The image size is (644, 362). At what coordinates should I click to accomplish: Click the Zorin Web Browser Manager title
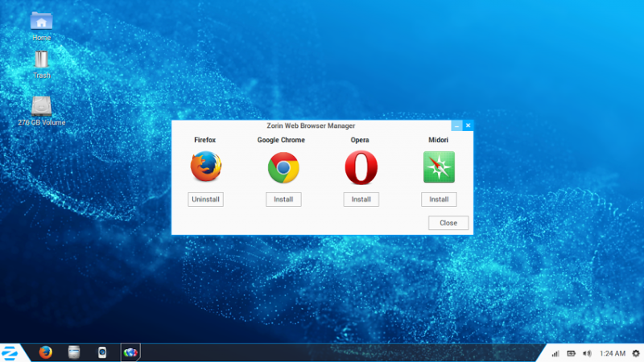click(x=311, y=125)
